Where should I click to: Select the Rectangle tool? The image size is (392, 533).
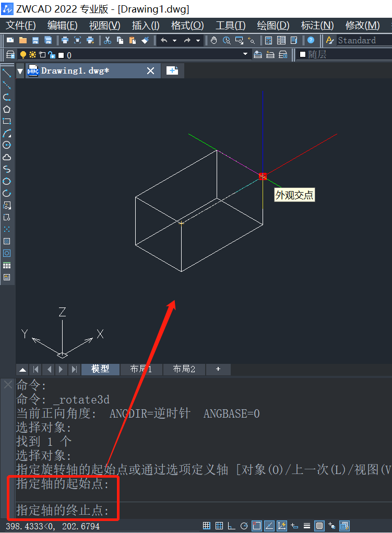7,121
